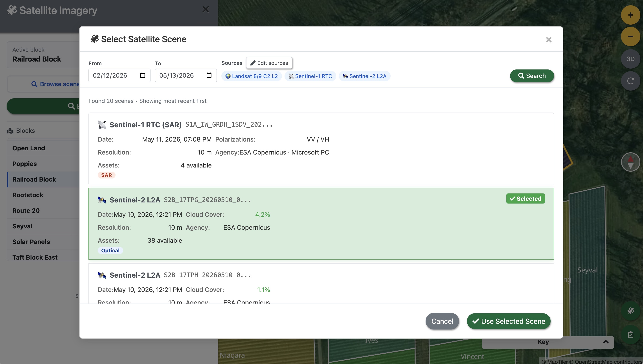Choose the Sentinel-1 RTC (SAR) scene card

pyautogui.click(x=321, y=148)
